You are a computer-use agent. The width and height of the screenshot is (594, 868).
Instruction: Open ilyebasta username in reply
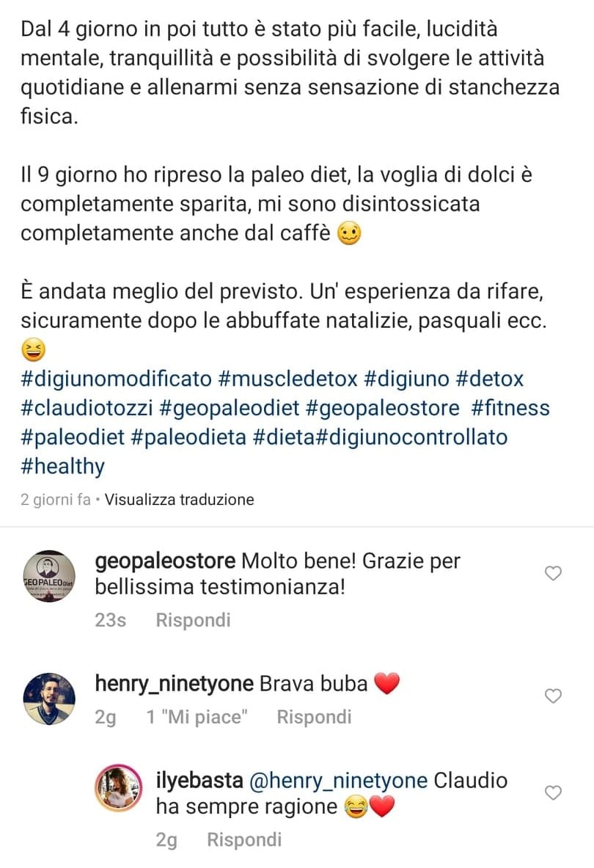pyautogui.click(x=199, y=781)
